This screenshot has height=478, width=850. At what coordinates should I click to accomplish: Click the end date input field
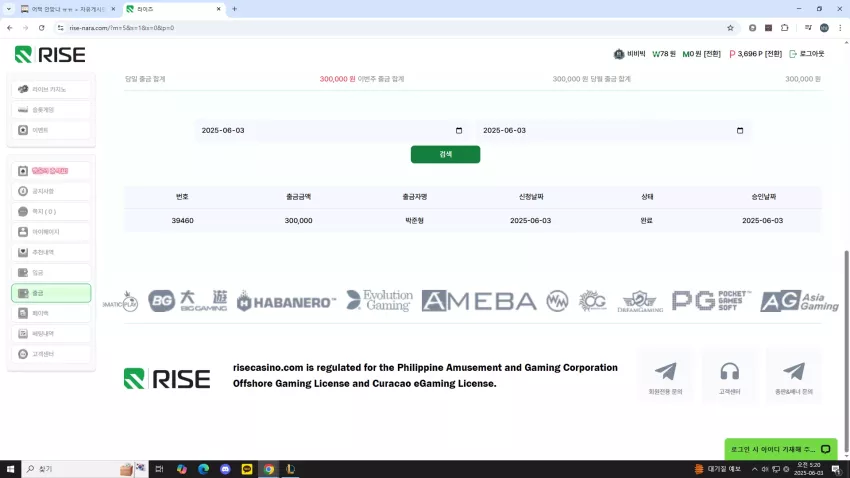pos(613,131)
